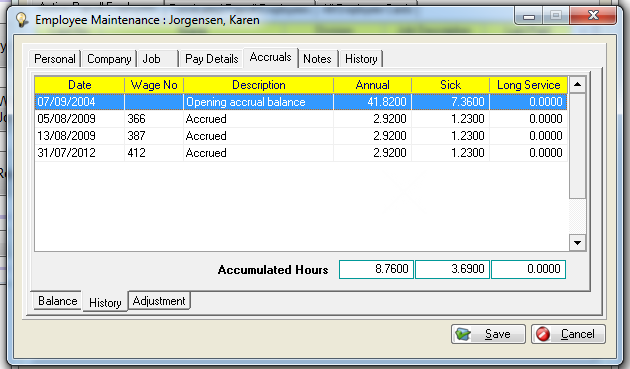Image resolution: width=630 pixels, height=369 pixels.
Task: Select the 31/07/2012 date cell
Action: (80, 153)
